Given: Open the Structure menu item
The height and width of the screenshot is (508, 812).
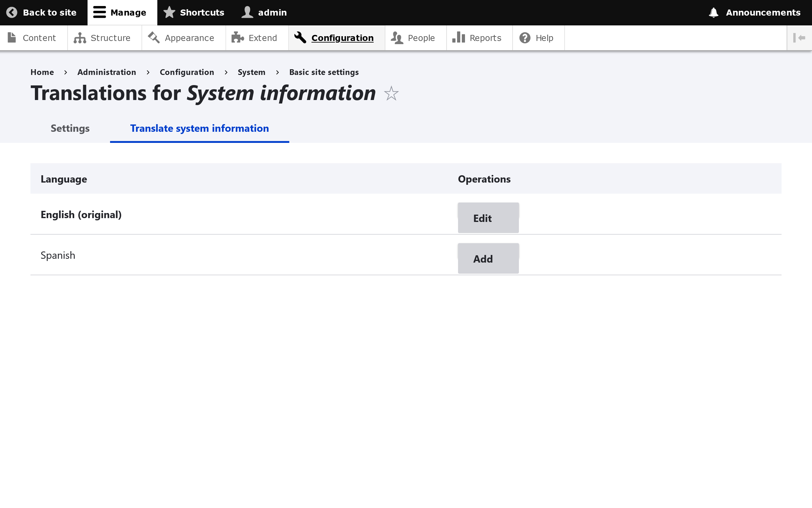Looking at the screenshot, I should pos(105,38).
